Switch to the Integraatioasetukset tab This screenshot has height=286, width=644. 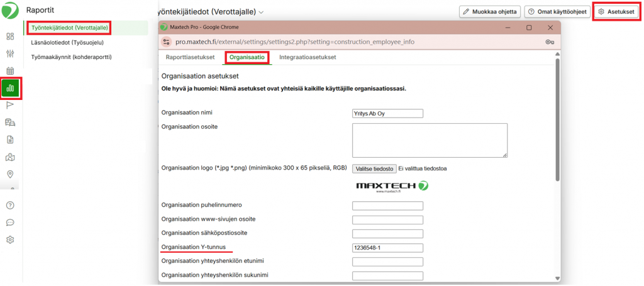(308, 57)
